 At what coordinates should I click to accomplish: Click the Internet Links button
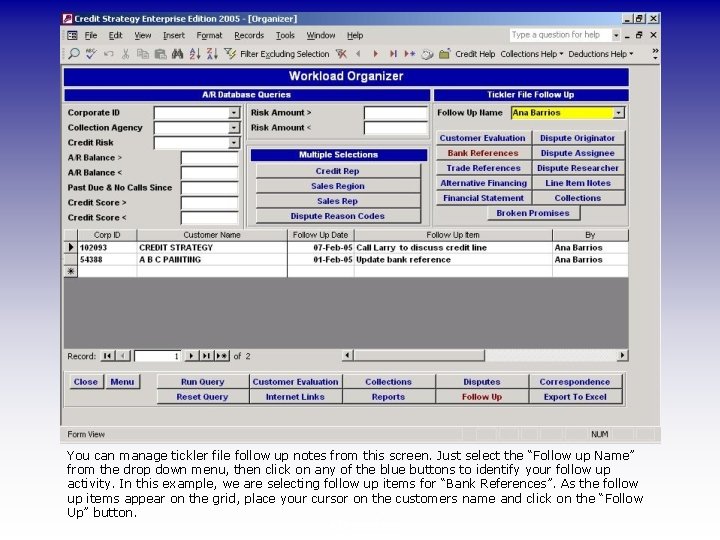point(295,397)
